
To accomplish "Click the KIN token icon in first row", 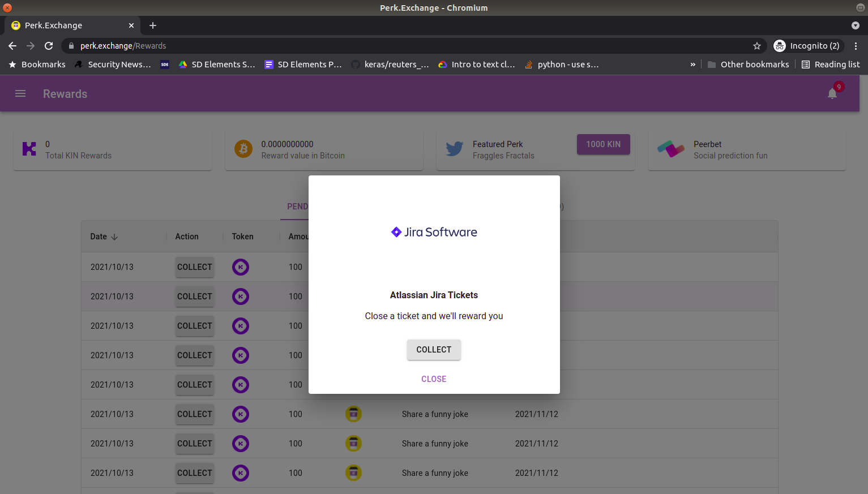I will click(x=241, y=267).
